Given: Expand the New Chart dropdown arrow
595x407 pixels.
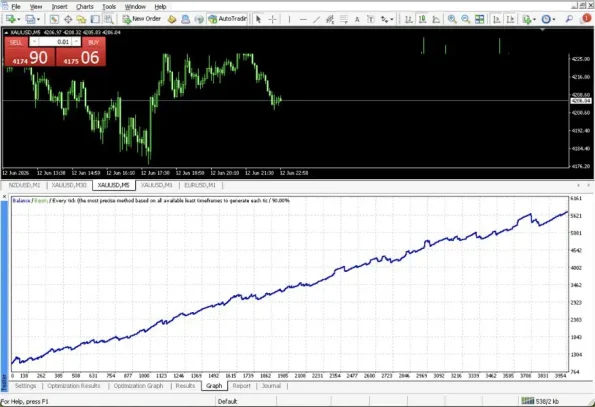Looking at the screenshot, I should point(18,19).
